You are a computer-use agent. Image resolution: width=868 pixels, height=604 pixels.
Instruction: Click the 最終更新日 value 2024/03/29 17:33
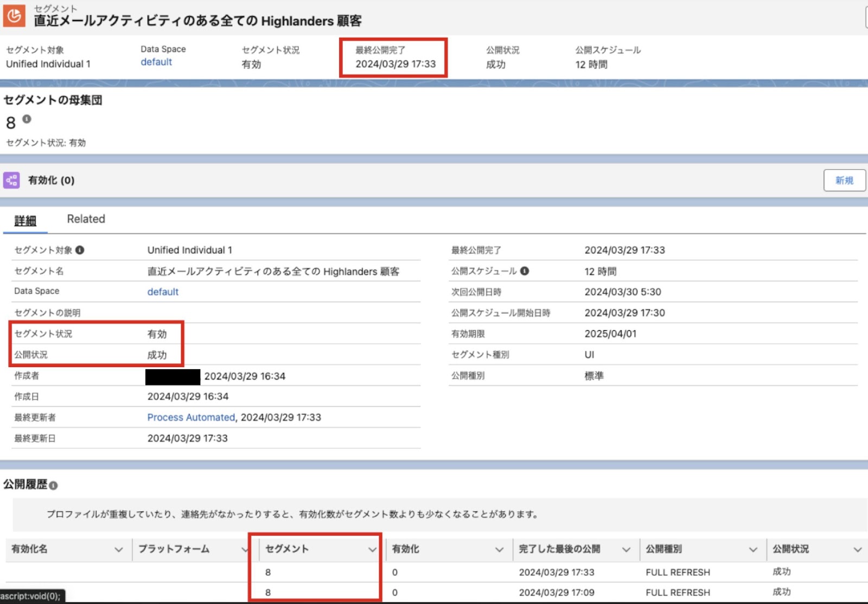187,438
